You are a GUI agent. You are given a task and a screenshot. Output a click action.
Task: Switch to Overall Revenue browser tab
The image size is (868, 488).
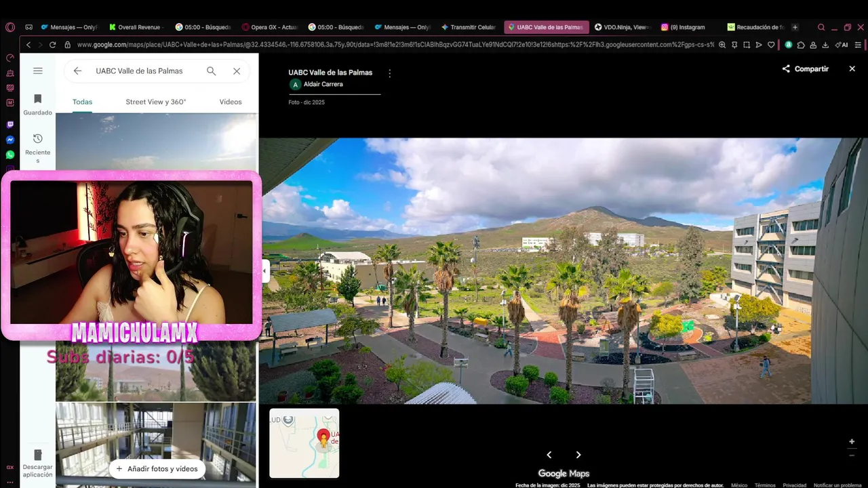pos(136,27)
